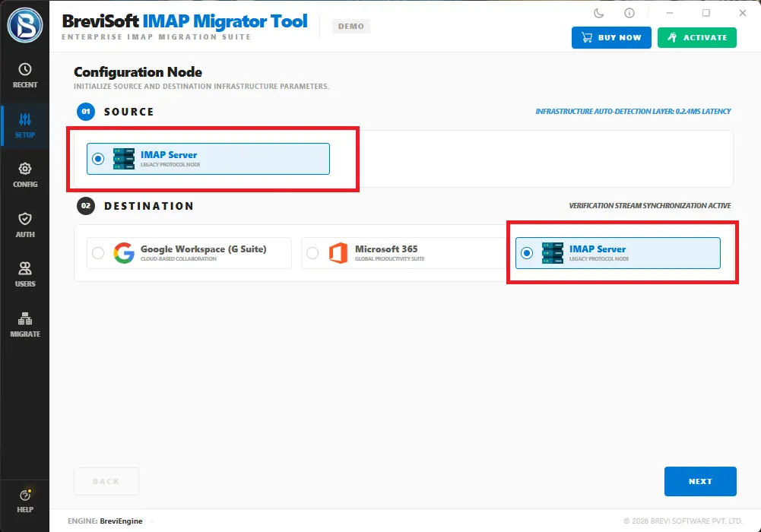Click the Microsoft 365 Office logo
Image resolution: width=761 pixels, height=532 pixels.
[338, 252]
